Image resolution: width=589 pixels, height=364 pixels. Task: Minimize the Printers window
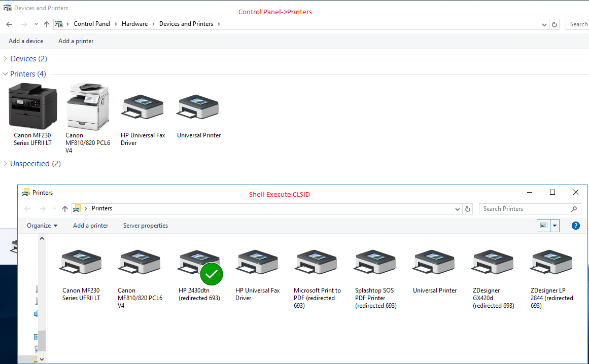tap(530, 192)
